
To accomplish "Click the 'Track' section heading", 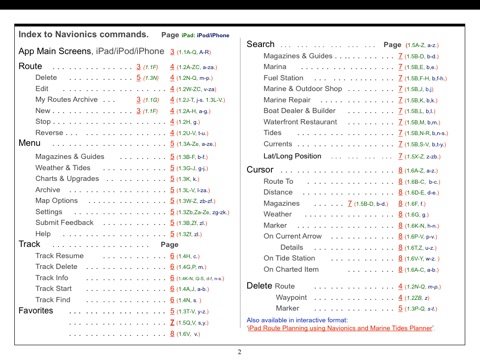I will [29, 244].
